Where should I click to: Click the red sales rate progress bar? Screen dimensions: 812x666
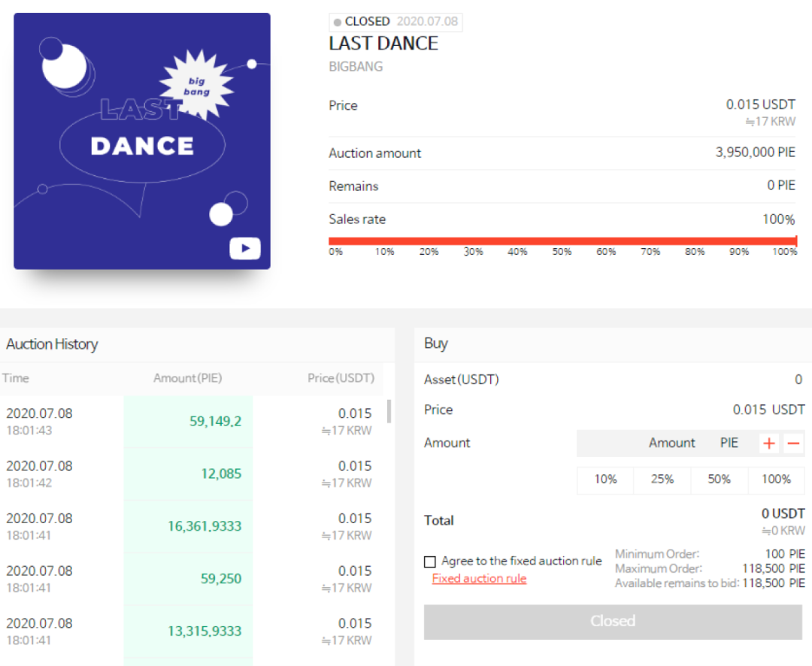[562, 241]
